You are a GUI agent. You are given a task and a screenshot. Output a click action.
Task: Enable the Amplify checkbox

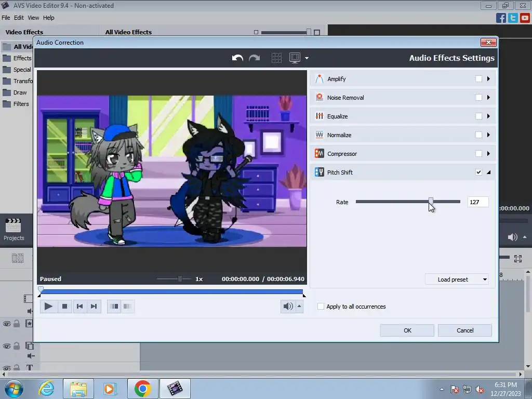478,79
